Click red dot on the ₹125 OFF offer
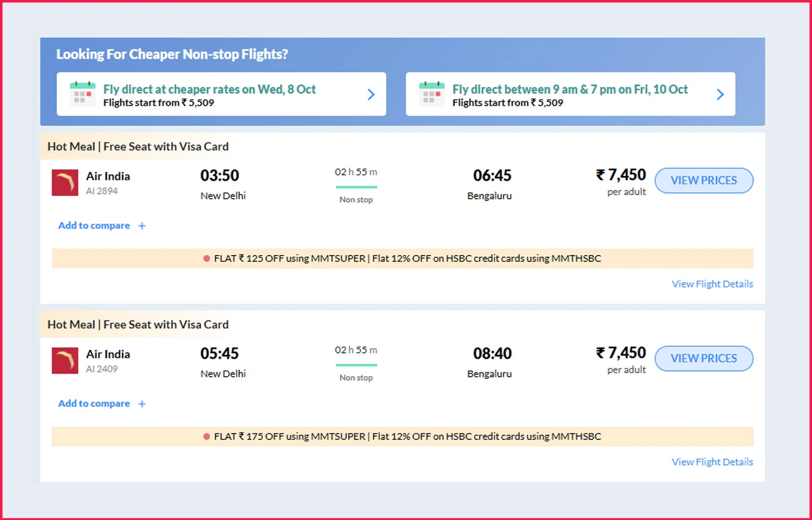This screenshot has width=812, height=520. click(x=207, y=259)
